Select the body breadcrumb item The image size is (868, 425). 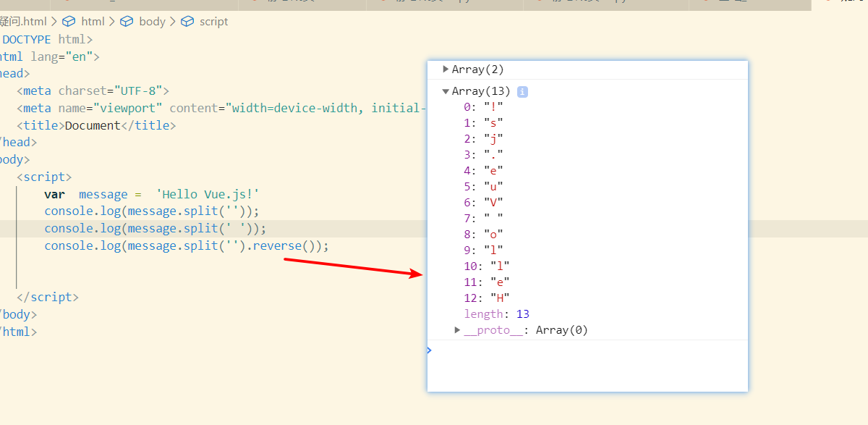pyautogui.click(x=152, y=22)
